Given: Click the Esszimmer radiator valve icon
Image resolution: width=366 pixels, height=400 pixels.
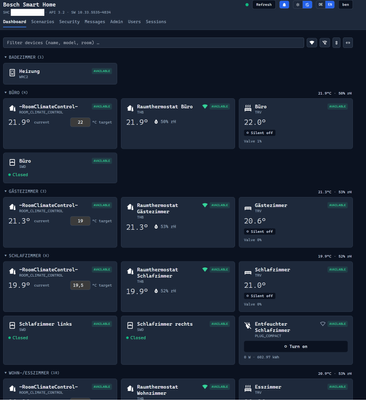Looking at the screenshot, I should coord(248,388).
